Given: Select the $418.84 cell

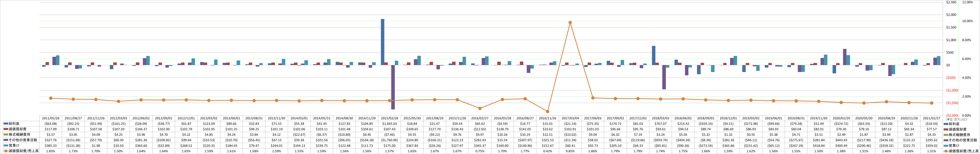Looking at the screenshot, I should pyautogui.click(x=818, y=146).
